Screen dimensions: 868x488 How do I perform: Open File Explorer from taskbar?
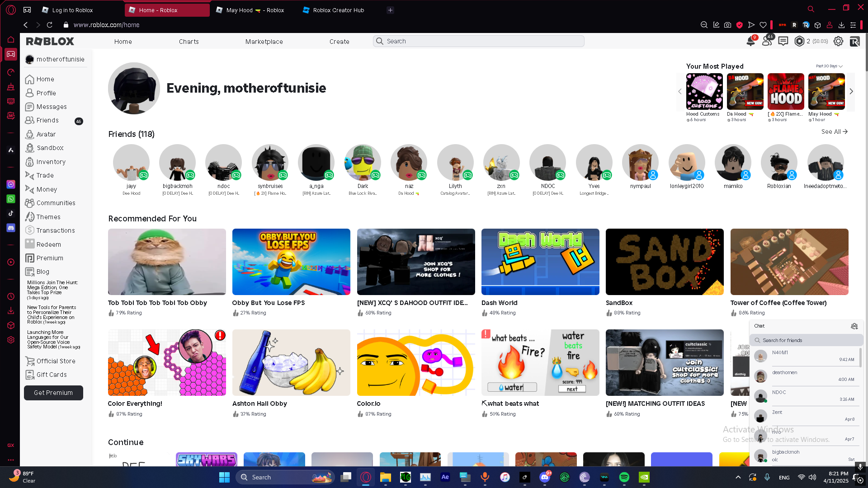point(385,477)
